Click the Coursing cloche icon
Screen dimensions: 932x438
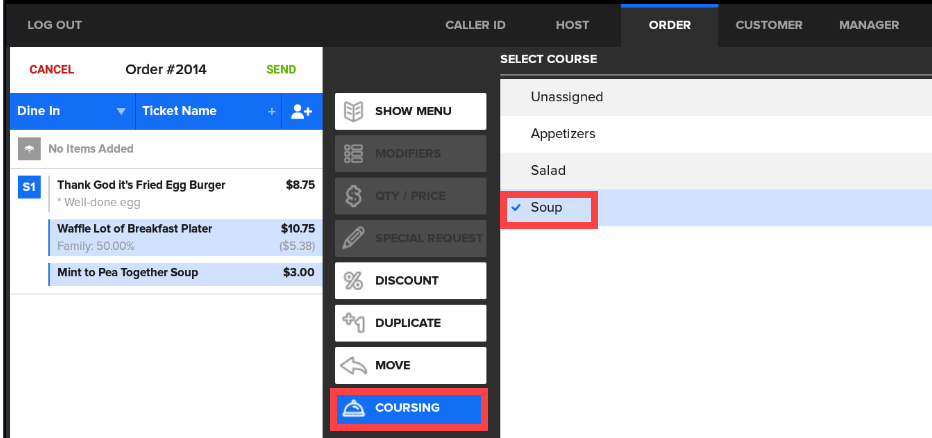click(353, 408)
